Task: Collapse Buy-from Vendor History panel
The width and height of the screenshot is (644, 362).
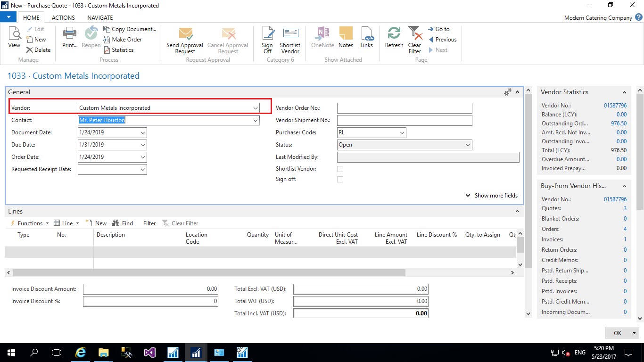Action: (624, 186)
